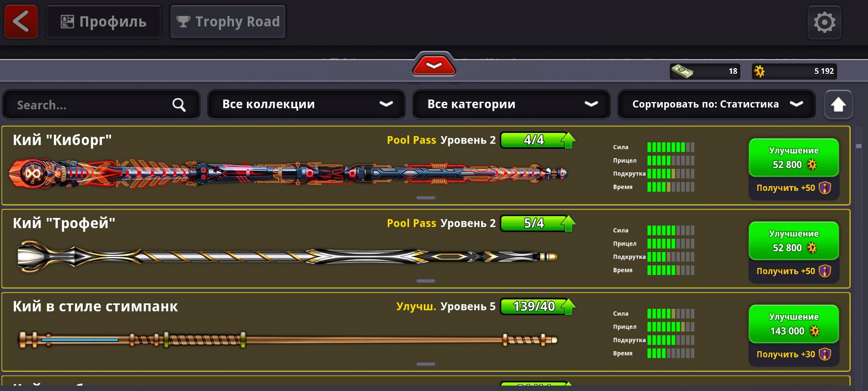Click Получить +50 under Трофей cue
868x391 pixels.
point(794,271)
